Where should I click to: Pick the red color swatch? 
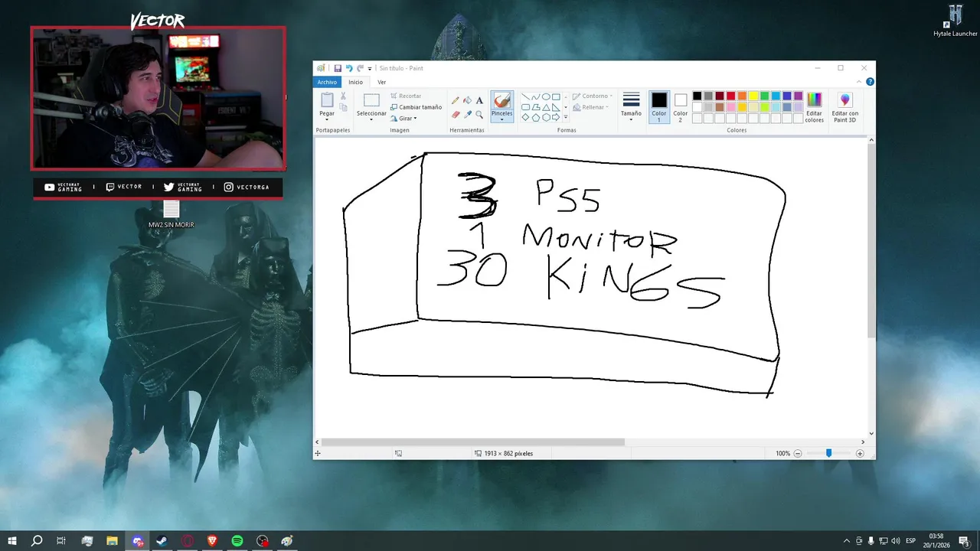coord(731,96)
